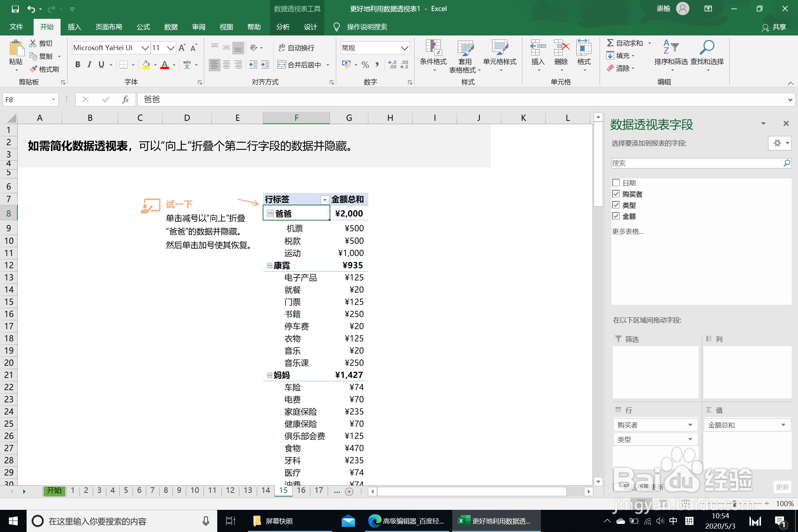This screenshot has height=532, width=798.
Task: Click the vertical scrollbar down arrow
Action: pos(598,481)
